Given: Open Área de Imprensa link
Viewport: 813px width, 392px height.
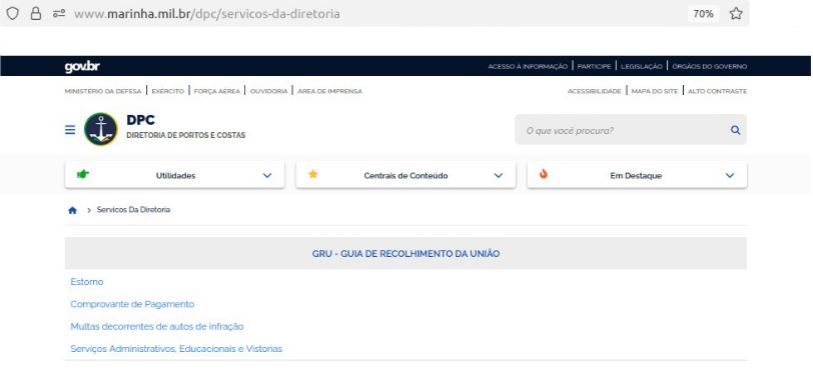Looking at the screenshot, I should tap(330, 91).
